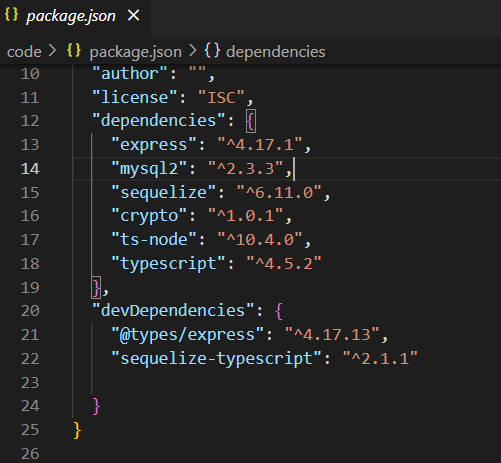The height and width of the screenshot is (463, 501).
Task: Click the JSON file icon in tab
Action: point(11,15)
